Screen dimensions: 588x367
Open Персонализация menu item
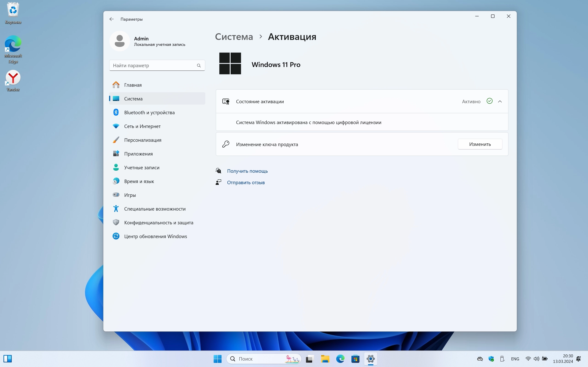pos(143,140)
